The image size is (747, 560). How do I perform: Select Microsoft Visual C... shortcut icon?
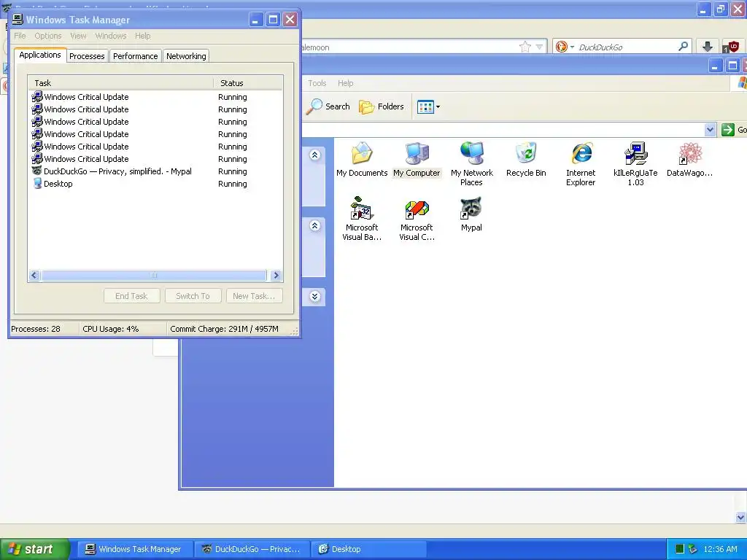417,219
